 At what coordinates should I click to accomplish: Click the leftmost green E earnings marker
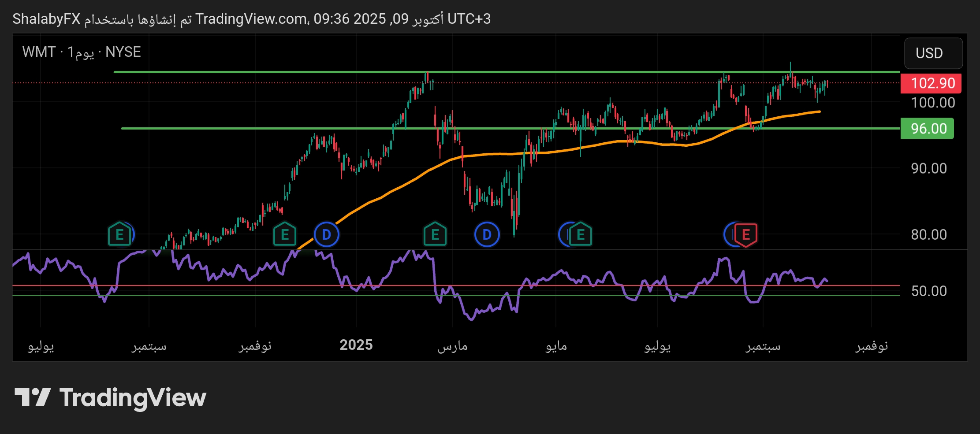pyautogui.click(x=119, y=235)
